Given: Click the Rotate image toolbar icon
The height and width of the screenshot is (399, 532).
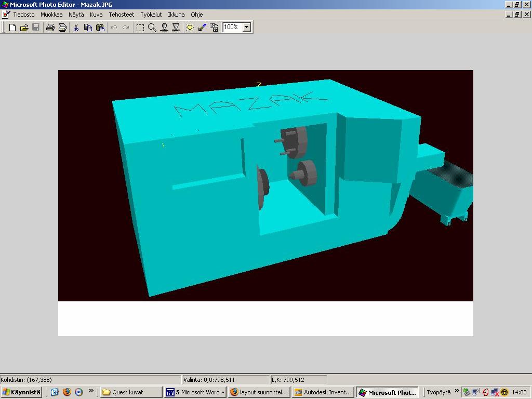Looking at the screenshot, I should (x=214, y=28).
